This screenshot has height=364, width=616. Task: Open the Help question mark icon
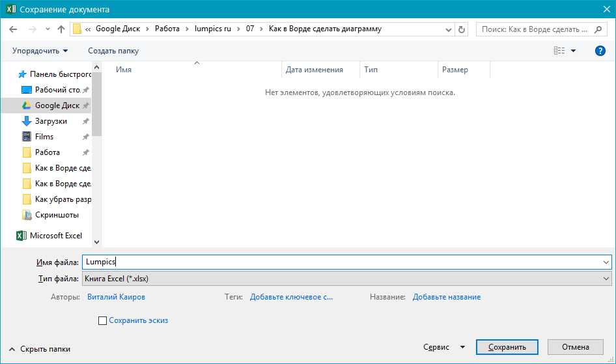pyautogui.click(x=600, y=51)
